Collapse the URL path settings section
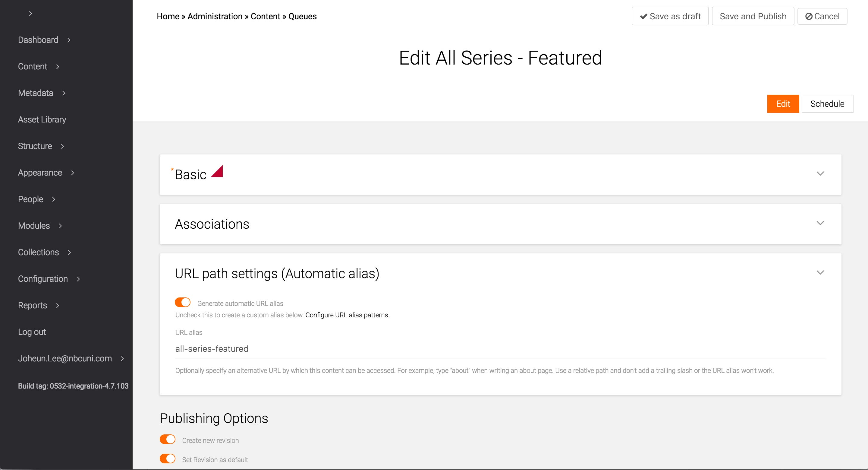The height and width of the screenshot is (470, 868). pyautogui.click(x=820, y=273)
